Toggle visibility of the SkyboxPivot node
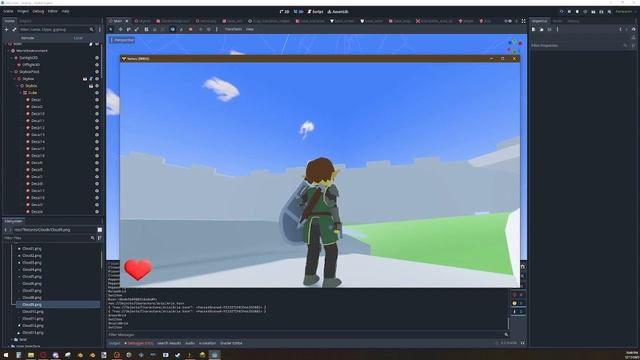 [x=97, y=72]
